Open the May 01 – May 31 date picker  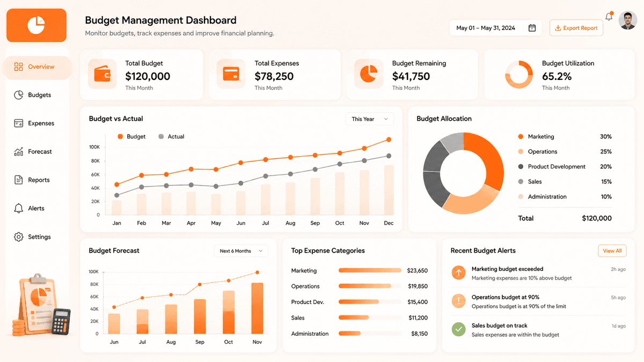(495, 28)
